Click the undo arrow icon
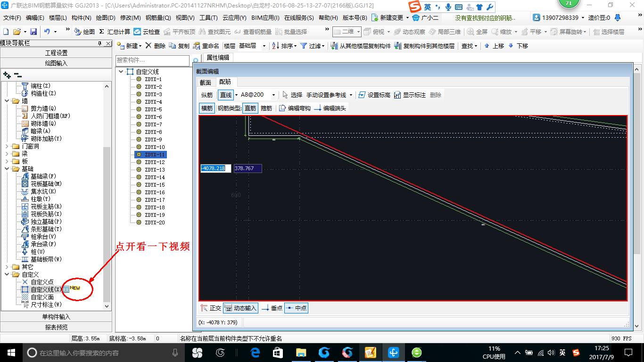The height and width of the screenshot is (362, 644). coord(47,32)
